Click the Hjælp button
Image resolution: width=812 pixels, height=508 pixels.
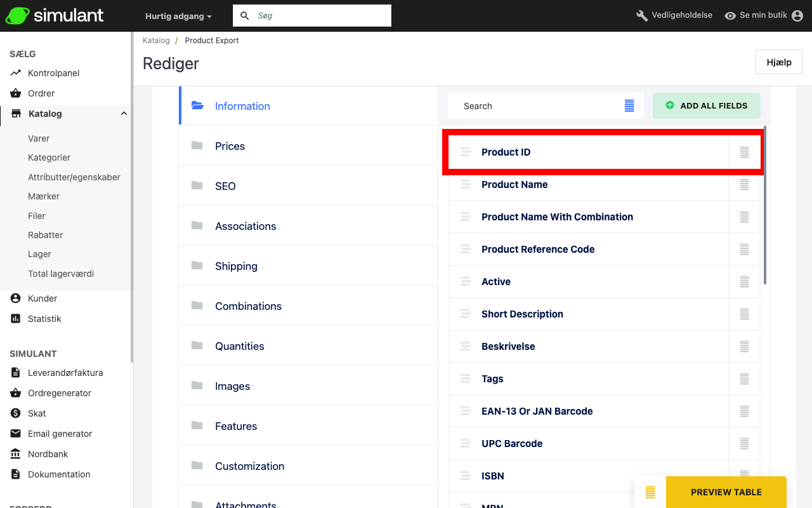tap(778, 62)
